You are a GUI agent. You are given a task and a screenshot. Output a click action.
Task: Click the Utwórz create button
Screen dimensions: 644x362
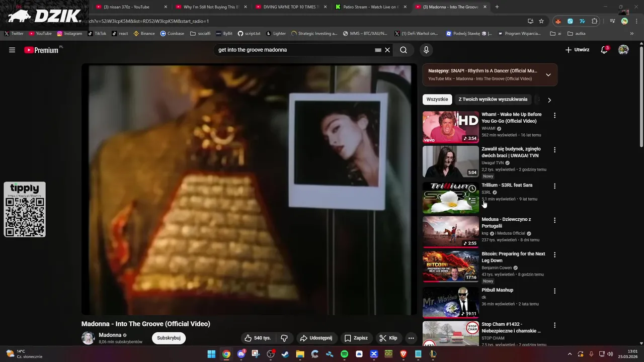[x=577, y=50]
